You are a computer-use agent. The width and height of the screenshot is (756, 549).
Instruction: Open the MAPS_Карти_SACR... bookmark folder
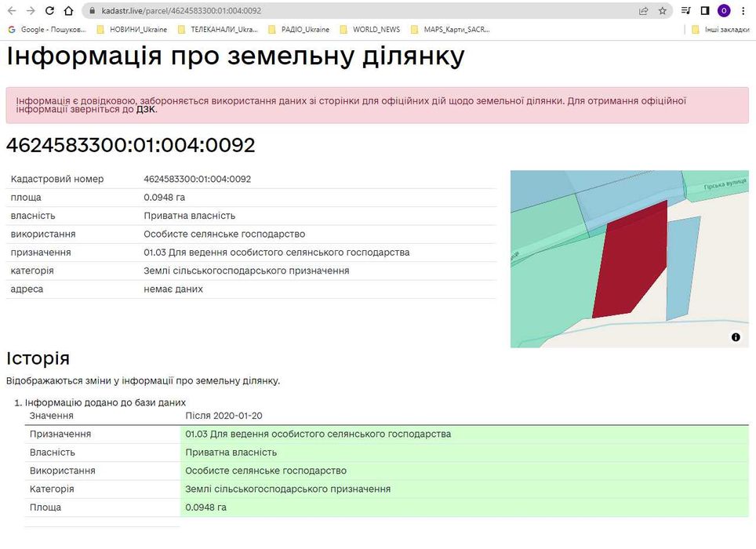[450, 29]
